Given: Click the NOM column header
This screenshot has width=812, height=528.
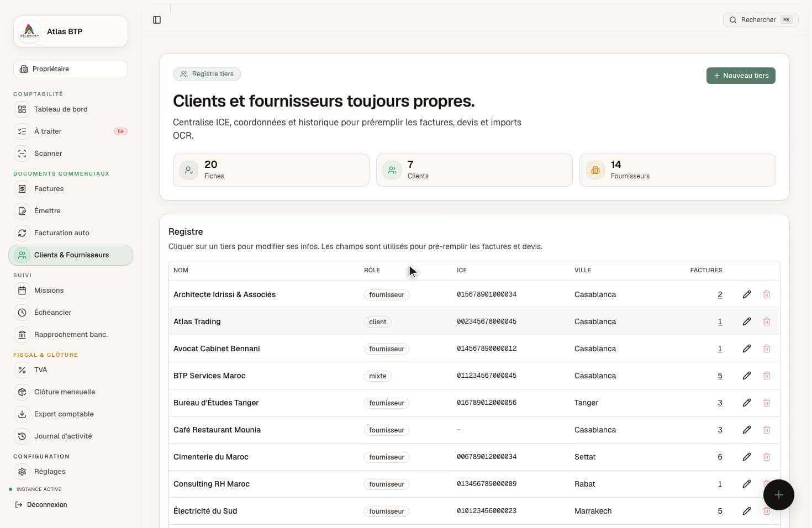Looking at the screenshot, I should (181, 270).
